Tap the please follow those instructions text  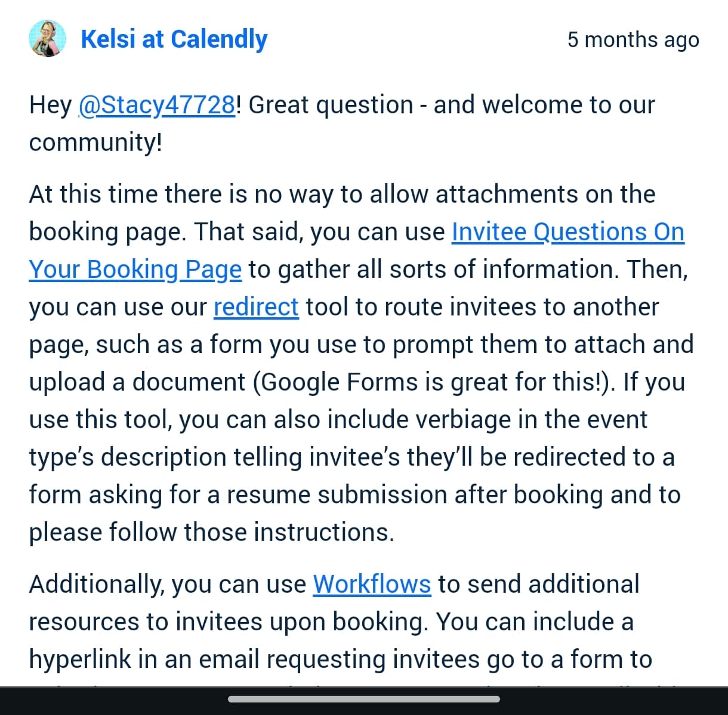pyautogui.click(x=212, y=532)
